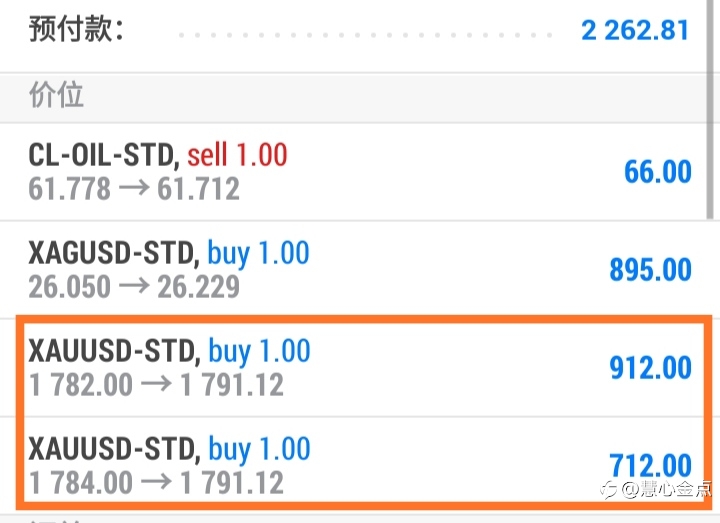Click the price text 61.778 → 61.712
The image size is (720, 523).
coord(134,189)
